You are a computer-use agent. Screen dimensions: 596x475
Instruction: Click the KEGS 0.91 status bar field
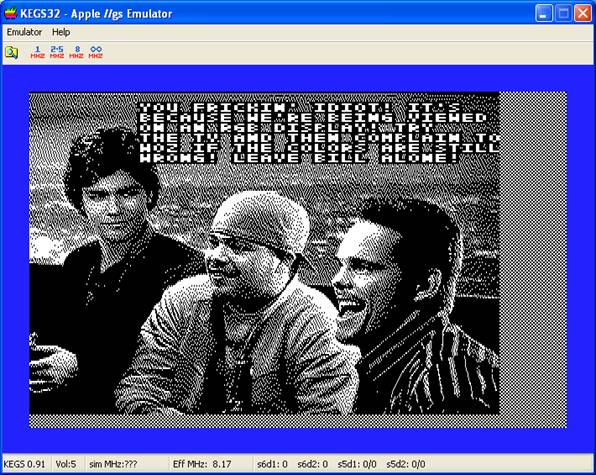(24, 464)
